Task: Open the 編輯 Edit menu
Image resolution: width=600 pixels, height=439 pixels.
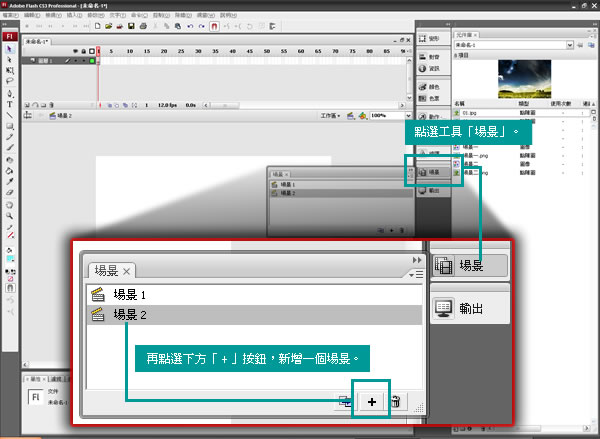Action: pyautogui.click(x=32, y=15)
